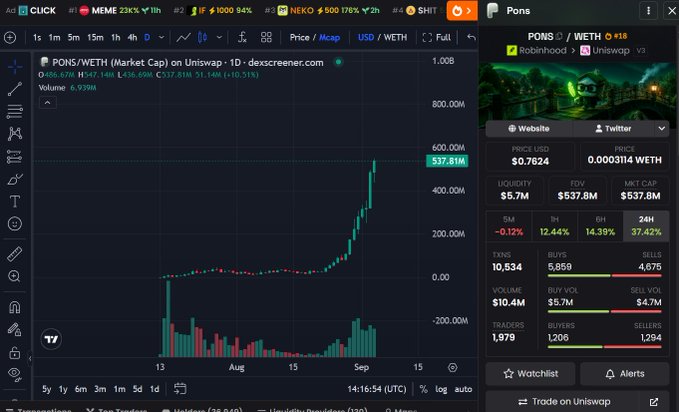Switch chart denomination to USD
The image size is (679, 412).
click(366, 38)
